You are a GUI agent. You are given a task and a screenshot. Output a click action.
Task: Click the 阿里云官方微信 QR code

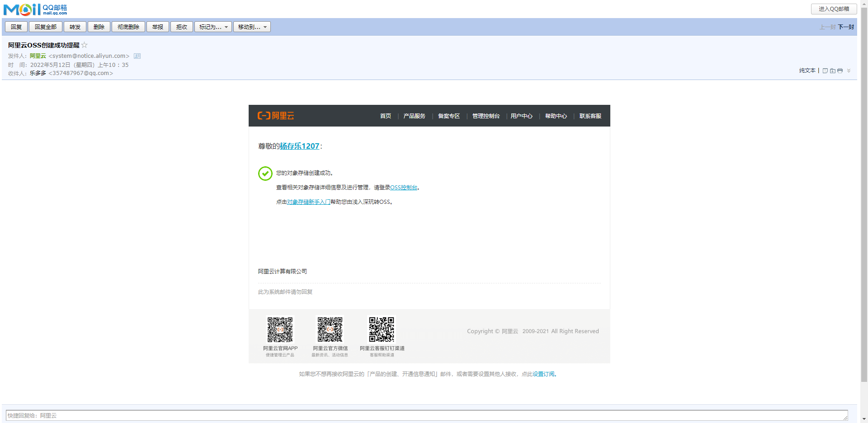[330, 329]
